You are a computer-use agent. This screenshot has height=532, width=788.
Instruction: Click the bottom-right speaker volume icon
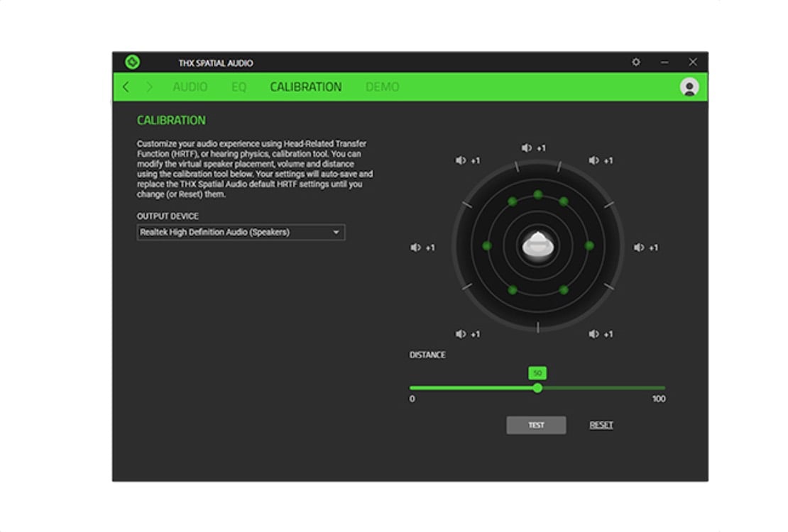coord(593,334)
